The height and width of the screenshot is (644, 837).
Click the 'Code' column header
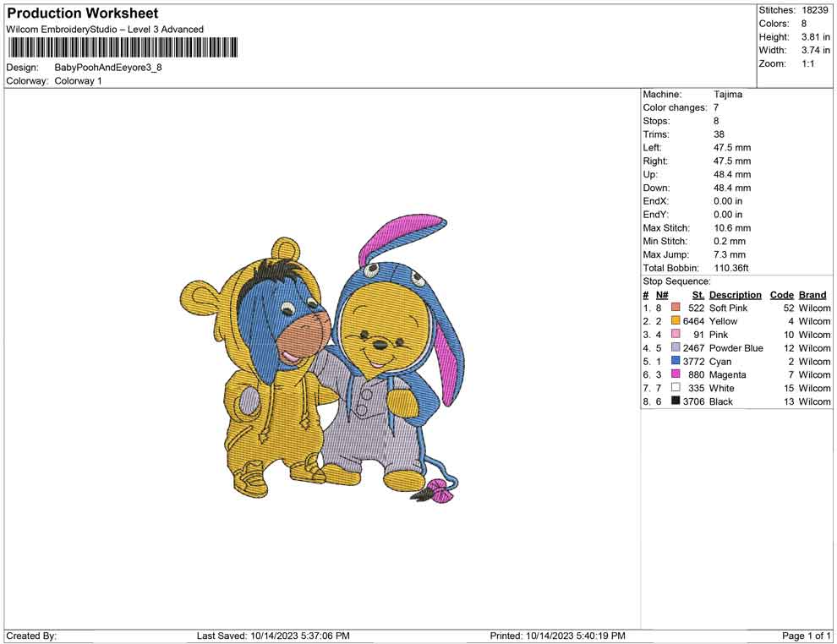point(781,295)
